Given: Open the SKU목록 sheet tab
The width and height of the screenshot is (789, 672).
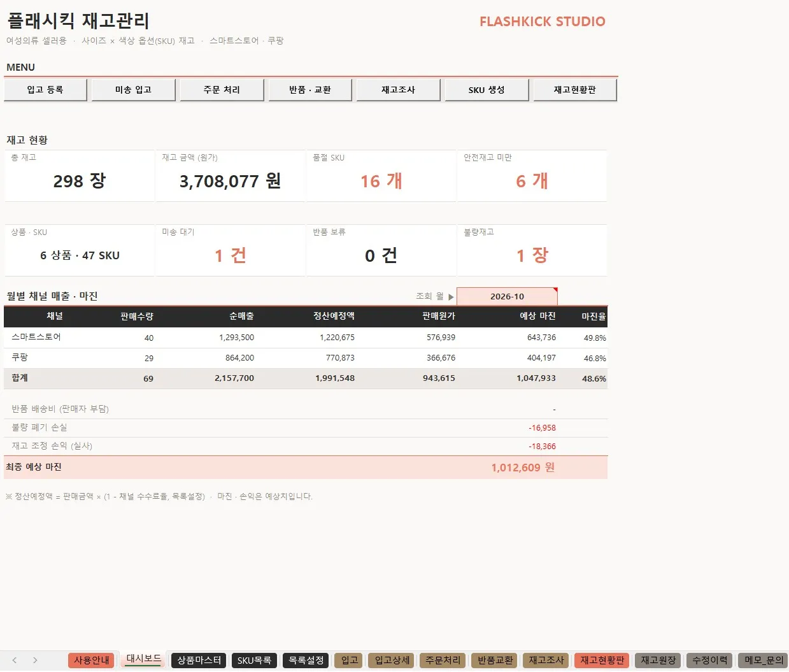Looking at the screenshot, I should [x=254, y=661].
